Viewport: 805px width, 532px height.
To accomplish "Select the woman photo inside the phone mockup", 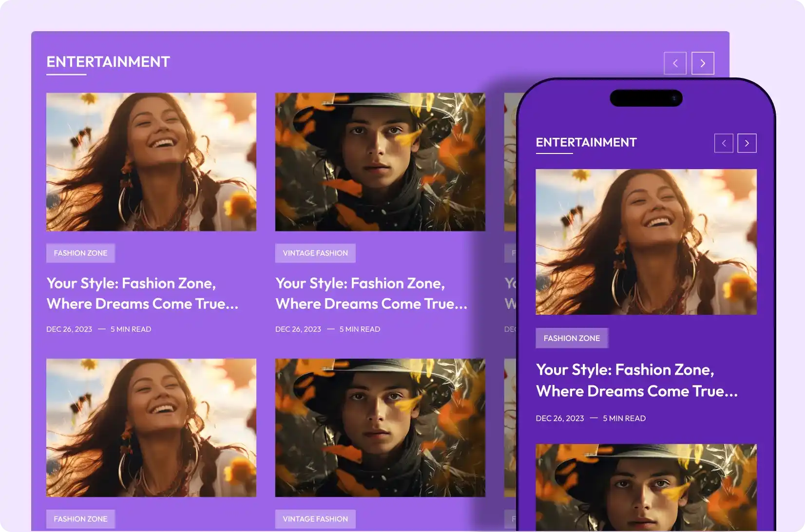I will click(646, 242).
